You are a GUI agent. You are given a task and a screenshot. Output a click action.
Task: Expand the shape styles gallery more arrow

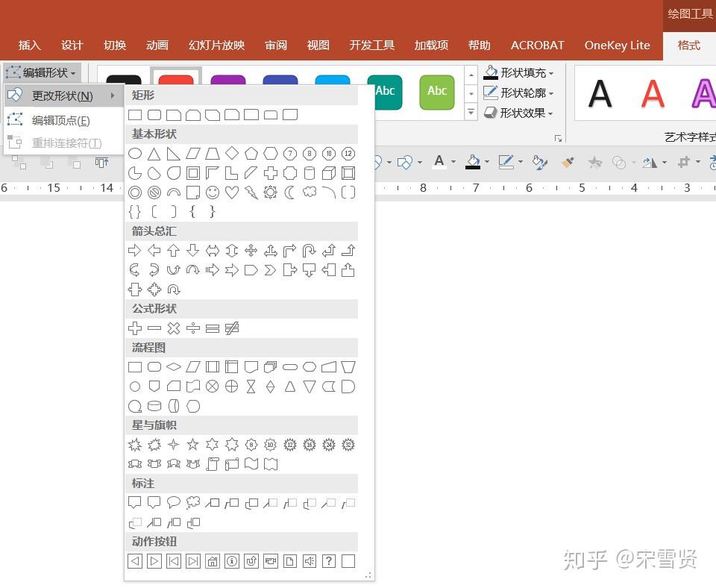coord(471,112)
